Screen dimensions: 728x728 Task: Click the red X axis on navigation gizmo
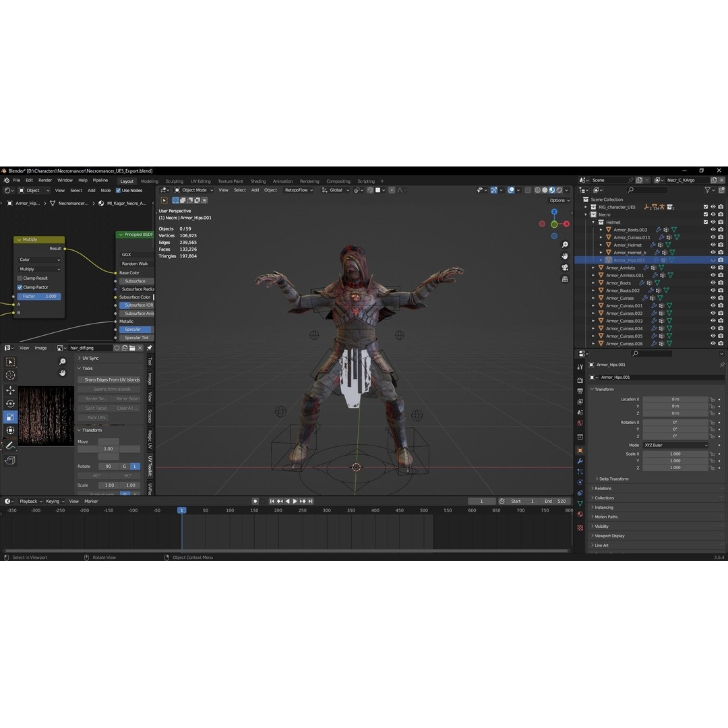[566, 224]
